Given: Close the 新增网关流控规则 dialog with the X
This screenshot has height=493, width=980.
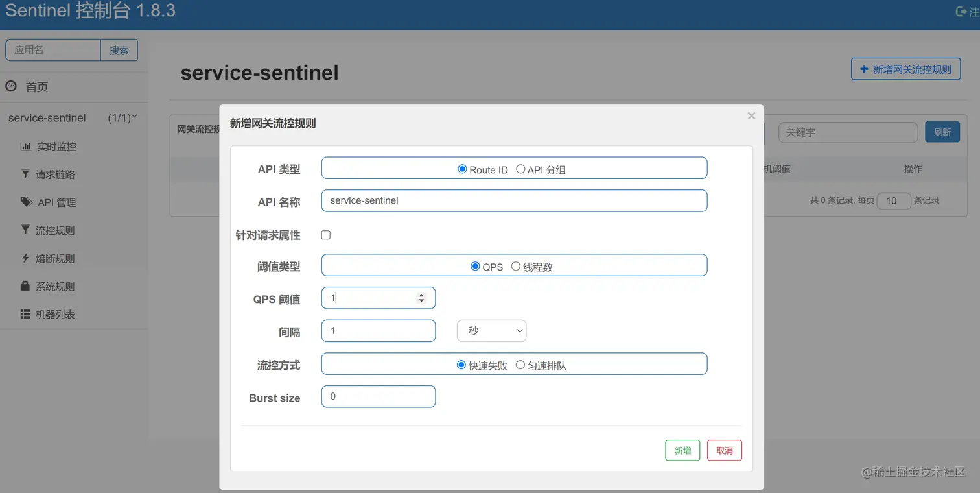Looking at the screenshot, I should point(751,115).
